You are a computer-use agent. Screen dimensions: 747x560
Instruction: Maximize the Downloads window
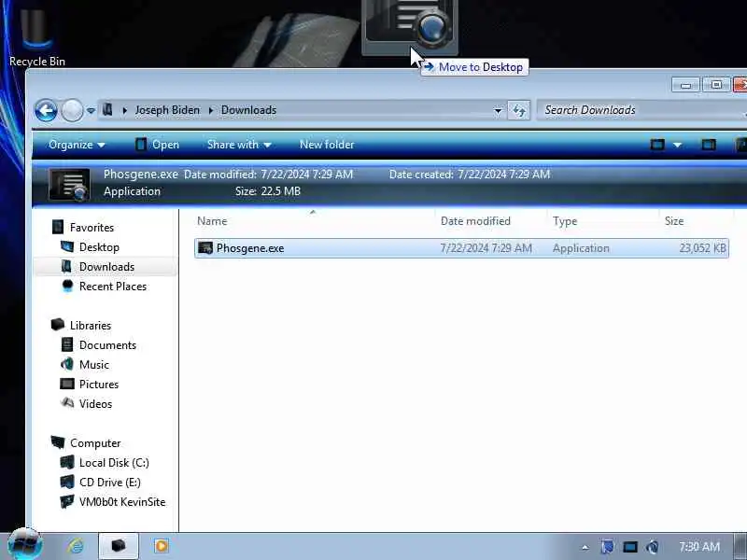pos(715,85)
